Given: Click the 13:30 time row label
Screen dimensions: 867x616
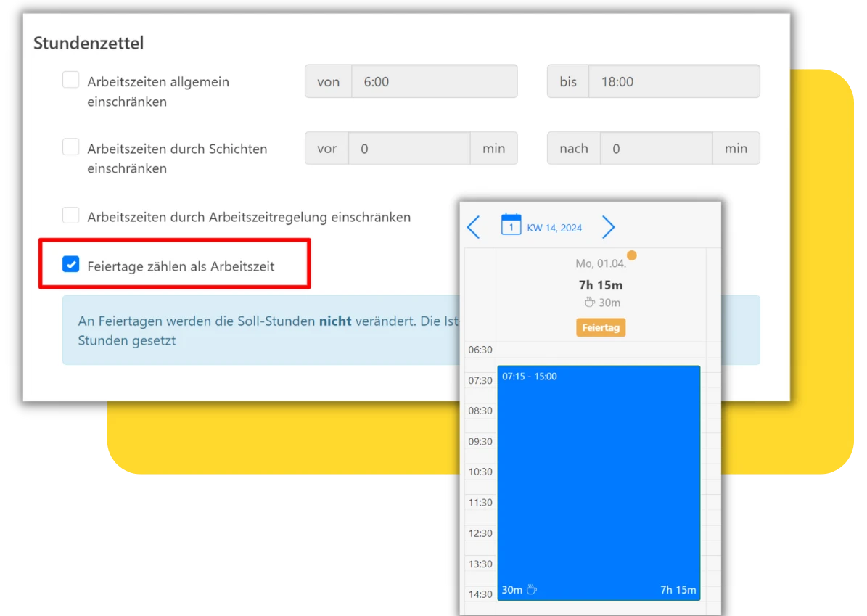Looking at the screenshot, I should click(480, 564).
